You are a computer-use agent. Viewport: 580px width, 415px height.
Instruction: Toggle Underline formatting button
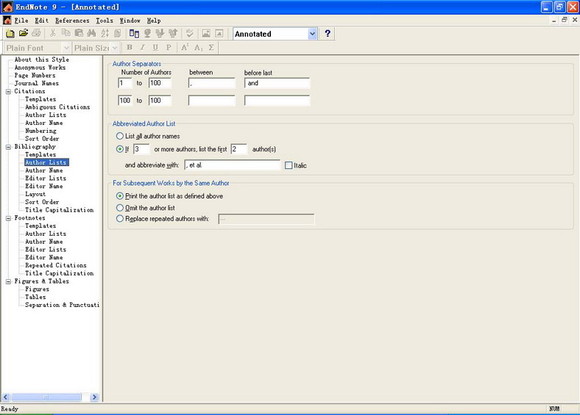click(155, 47)
